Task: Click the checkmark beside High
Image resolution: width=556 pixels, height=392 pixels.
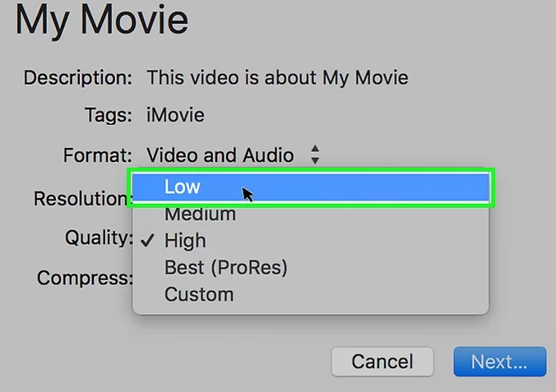Action: tap(148, 241)
